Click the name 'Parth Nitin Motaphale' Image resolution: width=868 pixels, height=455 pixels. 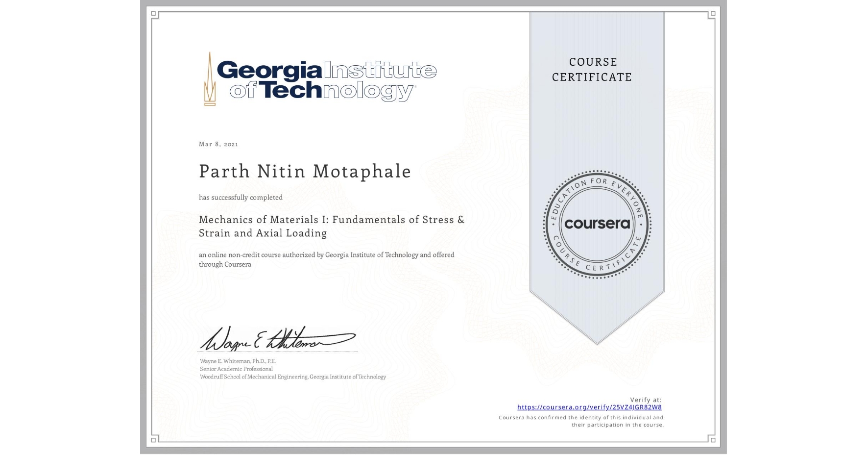tap(305, 171)
